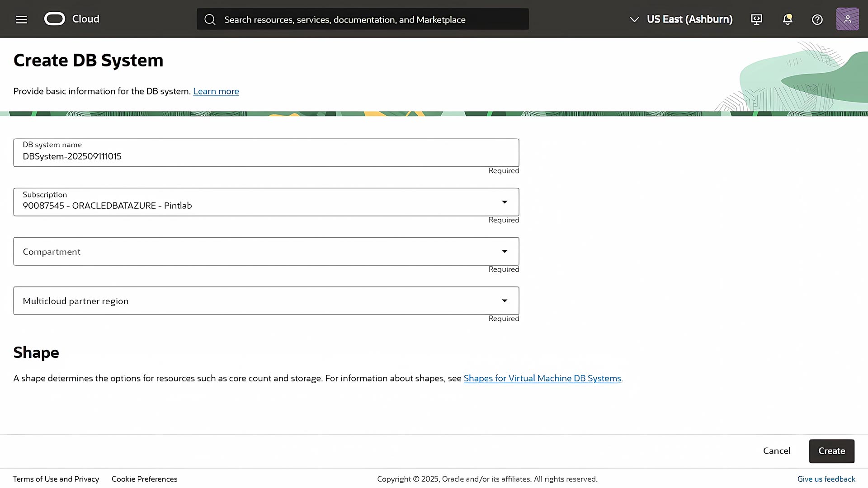Select the US East (Ashburn) region menu
The image size is (868, 488).
(x=689, y=19)
